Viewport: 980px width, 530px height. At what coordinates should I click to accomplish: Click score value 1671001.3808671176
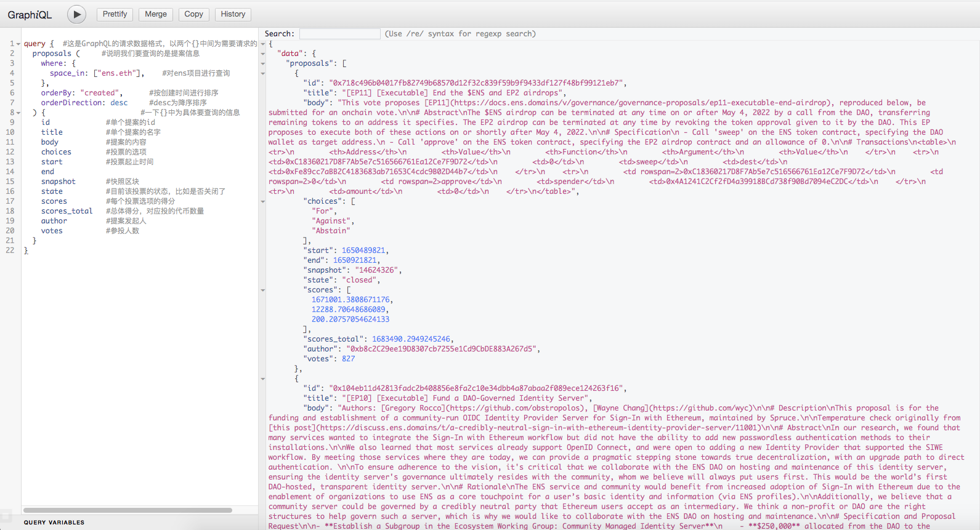(x=350, y=300)
